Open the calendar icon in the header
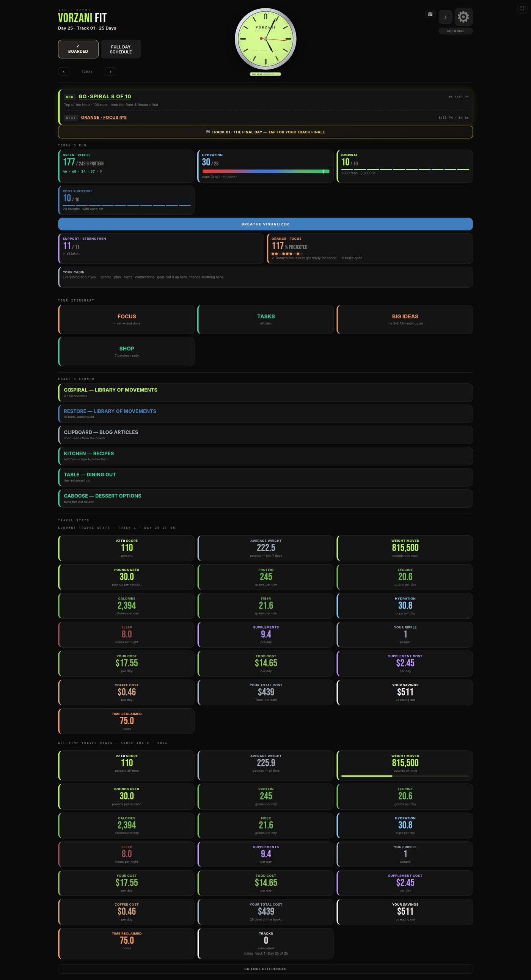The height and width of the screenshot is (980, 531). coord(430,14)
